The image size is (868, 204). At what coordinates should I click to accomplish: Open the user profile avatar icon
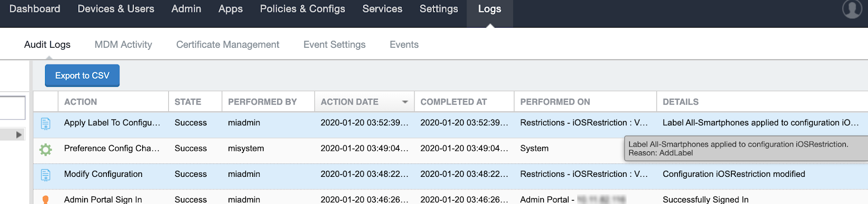pos(852,9)
